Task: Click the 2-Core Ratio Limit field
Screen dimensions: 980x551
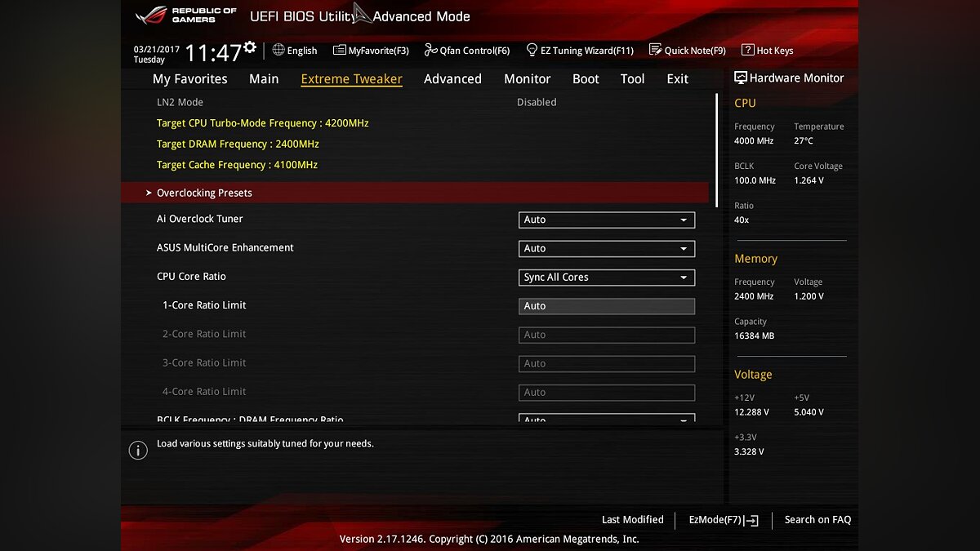Action: 607,335
